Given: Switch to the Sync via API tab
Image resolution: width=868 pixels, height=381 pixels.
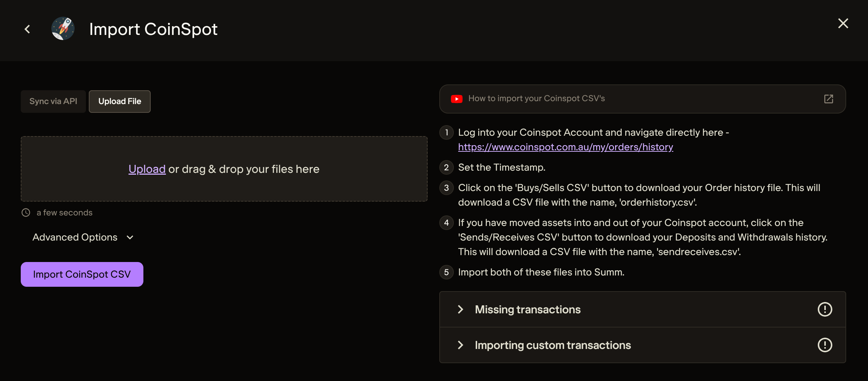Looking at the screenshot, I should click(x=53, y=102).
